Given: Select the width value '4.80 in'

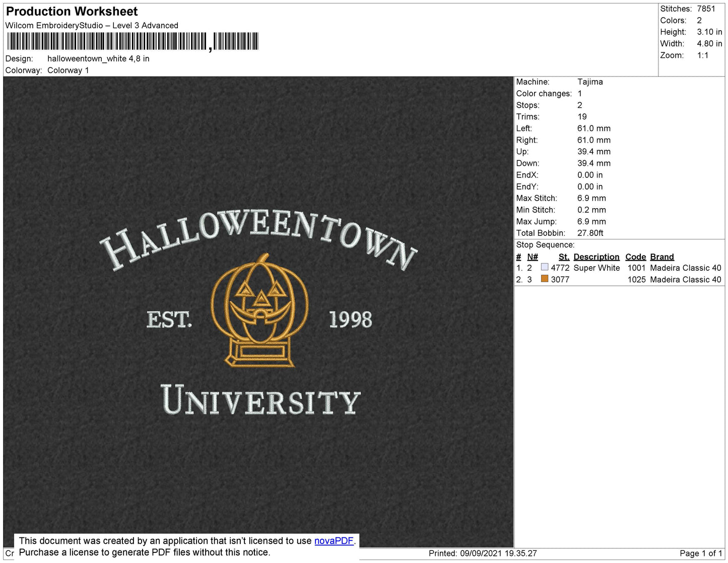Looking at the screenshot, I should 709,44.
